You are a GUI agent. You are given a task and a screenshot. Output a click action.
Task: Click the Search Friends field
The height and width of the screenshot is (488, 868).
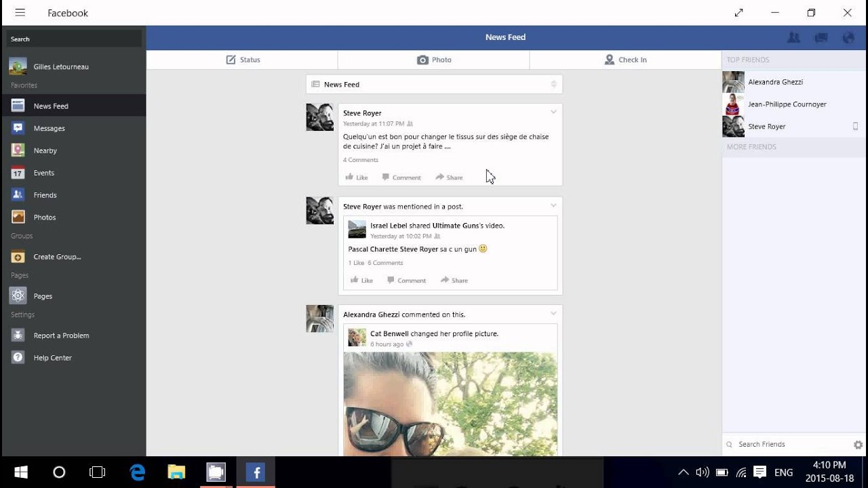point(787,445)
